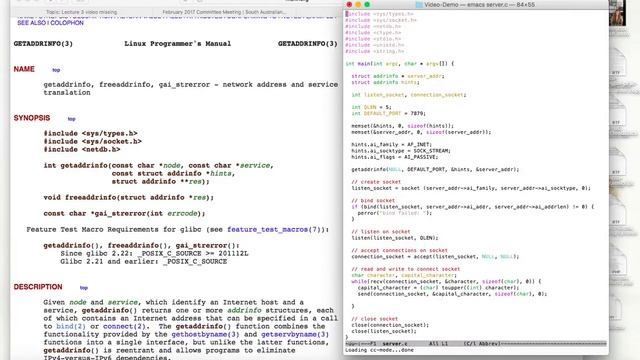
Task: Click the folder proxy icon in the Emacs title bar
Action: point(419,4)
